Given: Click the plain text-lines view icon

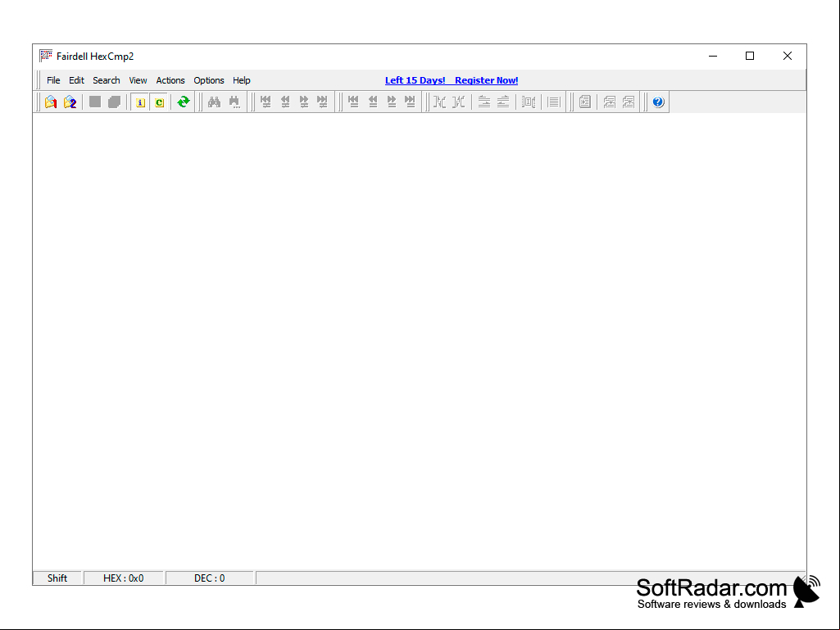Looking at the screenshot, I should pyautogui.click(x=553, y=102).
